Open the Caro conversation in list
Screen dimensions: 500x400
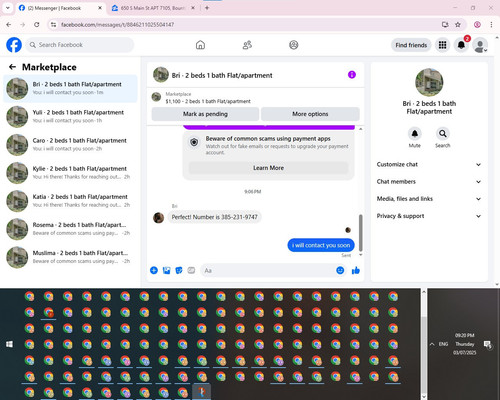(70, 145)
